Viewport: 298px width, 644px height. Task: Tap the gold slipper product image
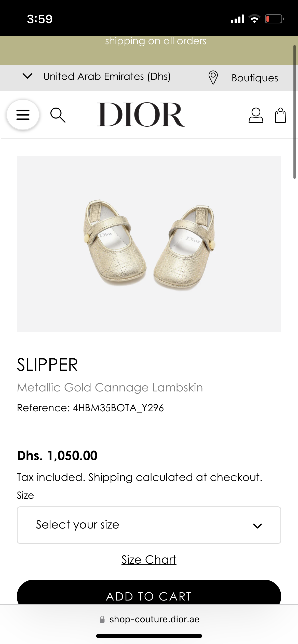tap(149, 244)
